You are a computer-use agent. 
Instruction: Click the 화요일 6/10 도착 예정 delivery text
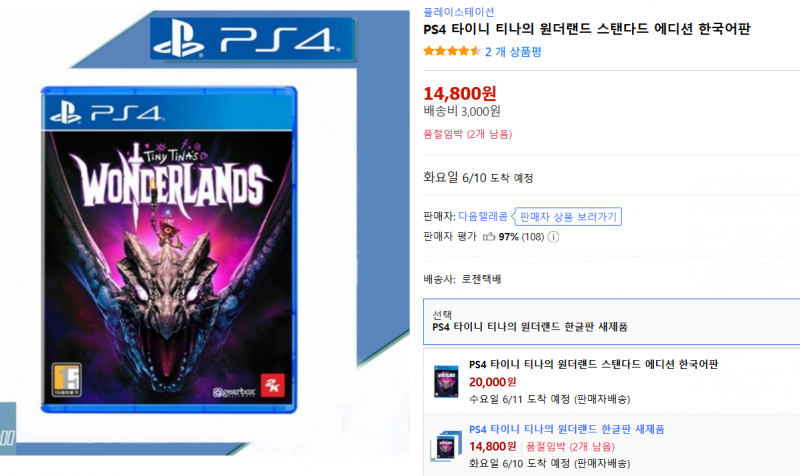tap(478, 178)
